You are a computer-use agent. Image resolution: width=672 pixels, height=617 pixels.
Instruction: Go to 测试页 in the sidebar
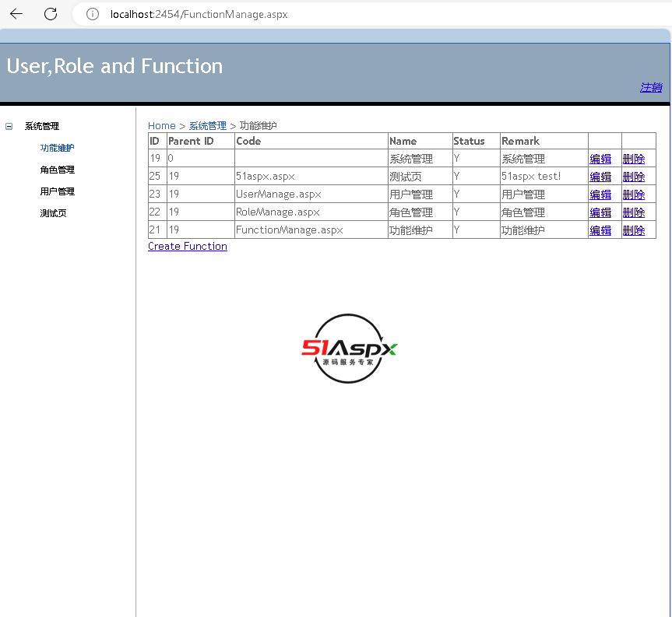[x=53, y=213]
